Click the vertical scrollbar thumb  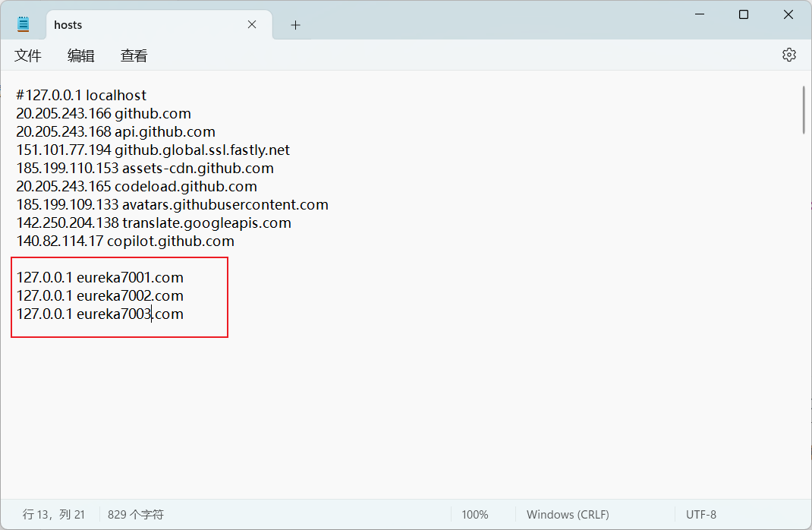803,110
